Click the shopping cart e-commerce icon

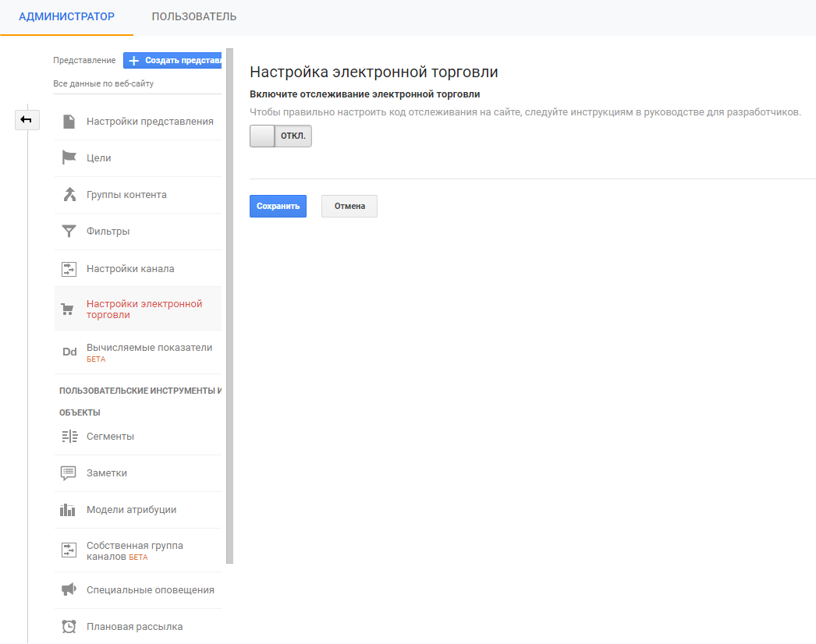pos(69,310)
